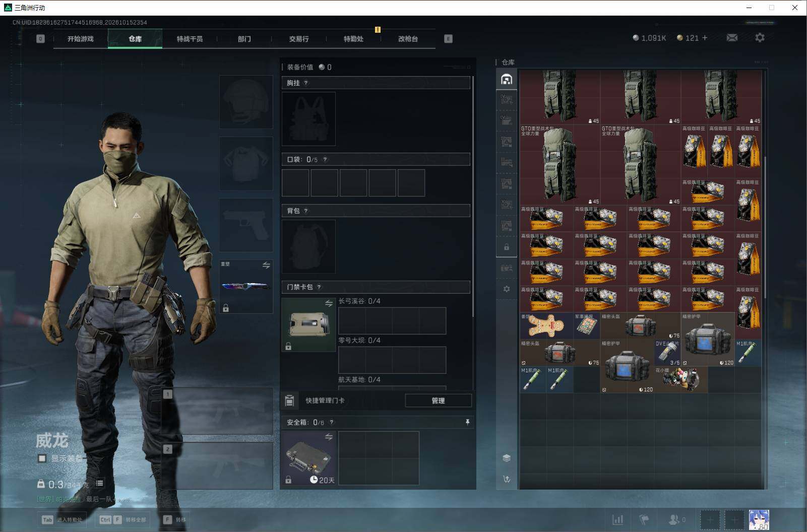The height and width of the screenshot is (532, 807).
Task: Click the swap arrows on the 门禁卡包 case
Action: tap(329, 303)
